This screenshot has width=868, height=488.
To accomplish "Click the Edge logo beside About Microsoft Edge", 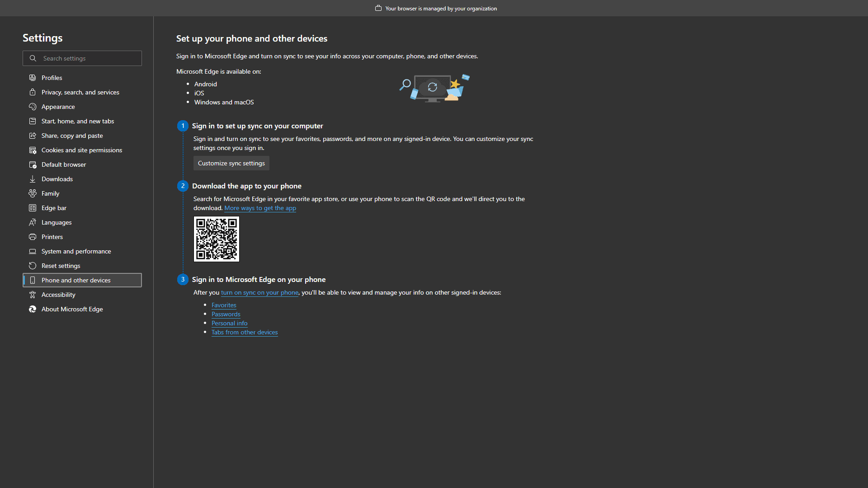I will point(33,309).
